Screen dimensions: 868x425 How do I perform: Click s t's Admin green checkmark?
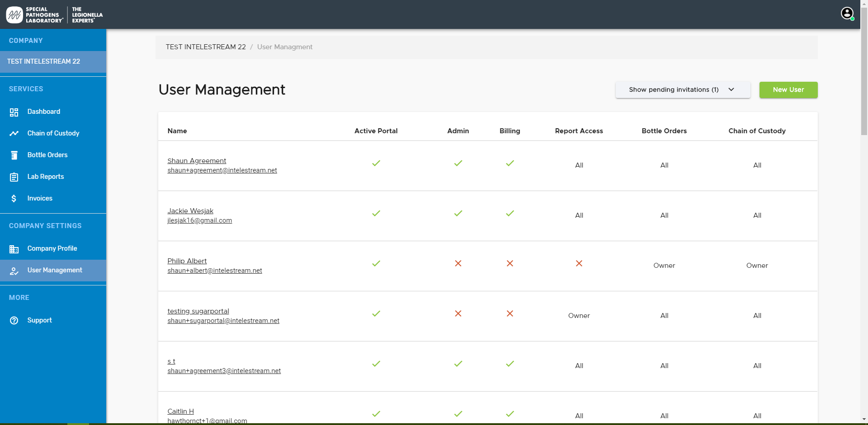point(458,364)
